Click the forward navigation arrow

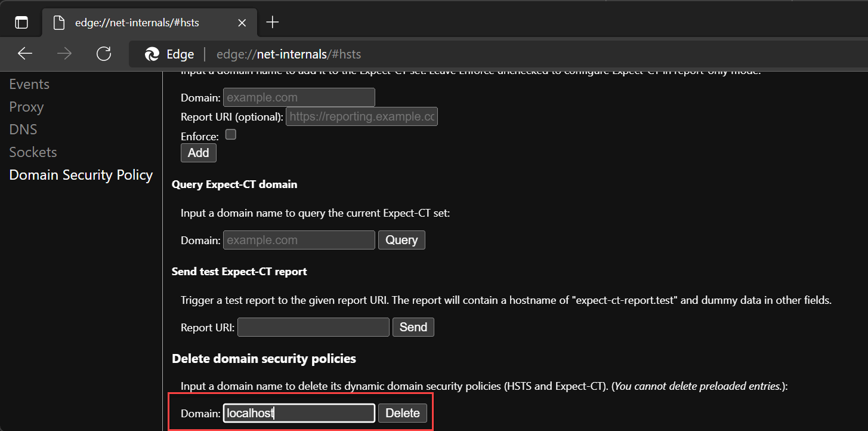(x=64, y=54)
